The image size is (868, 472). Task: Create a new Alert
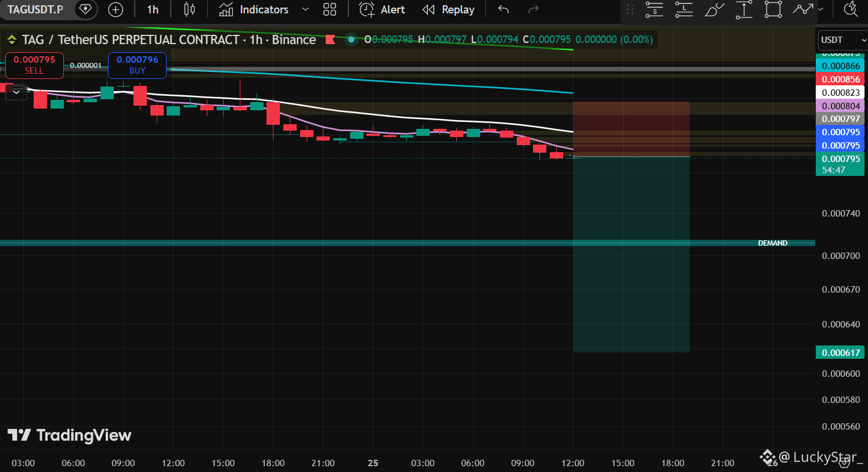(x=382, y=9)
